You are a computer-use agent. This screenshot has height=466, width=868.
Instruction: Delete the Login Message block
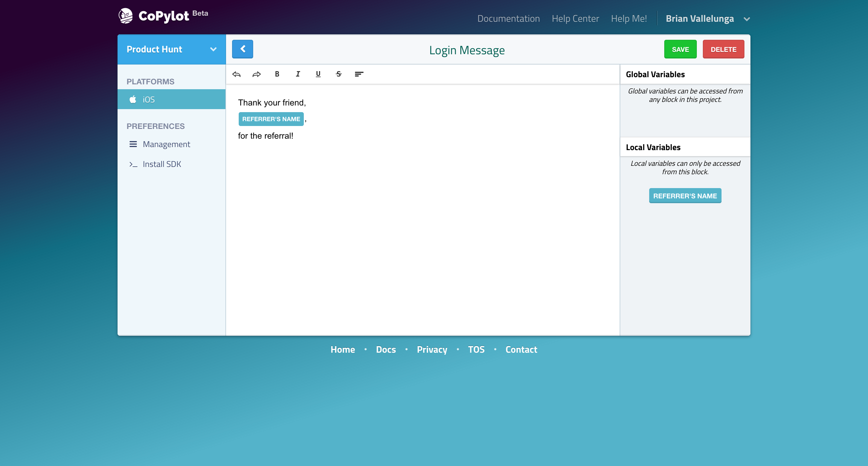(723, 49)
